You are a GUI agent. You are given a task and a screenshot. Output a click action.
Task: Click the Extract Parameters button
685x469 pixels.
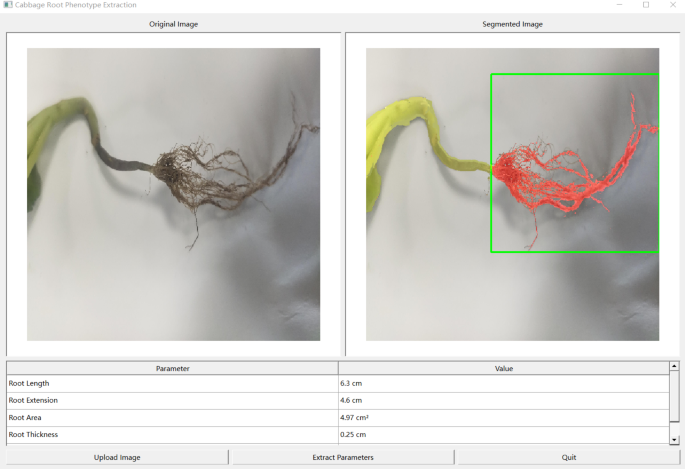tap(343, 457)
